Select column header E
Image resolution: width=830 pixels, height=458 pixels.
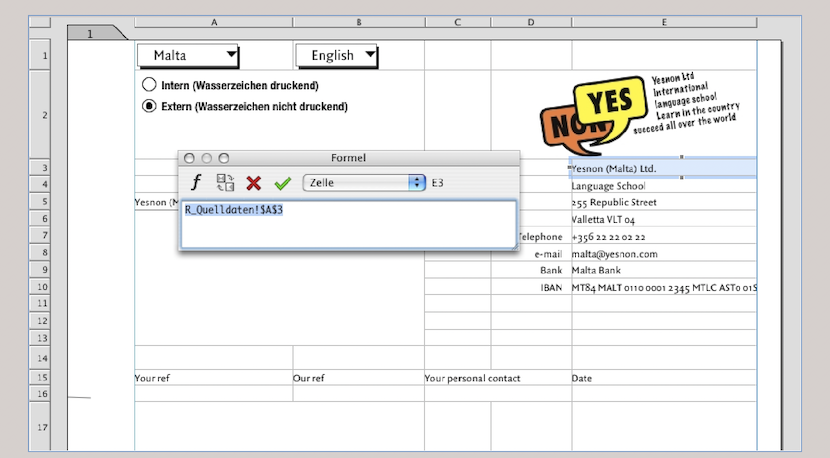[664, 20]
